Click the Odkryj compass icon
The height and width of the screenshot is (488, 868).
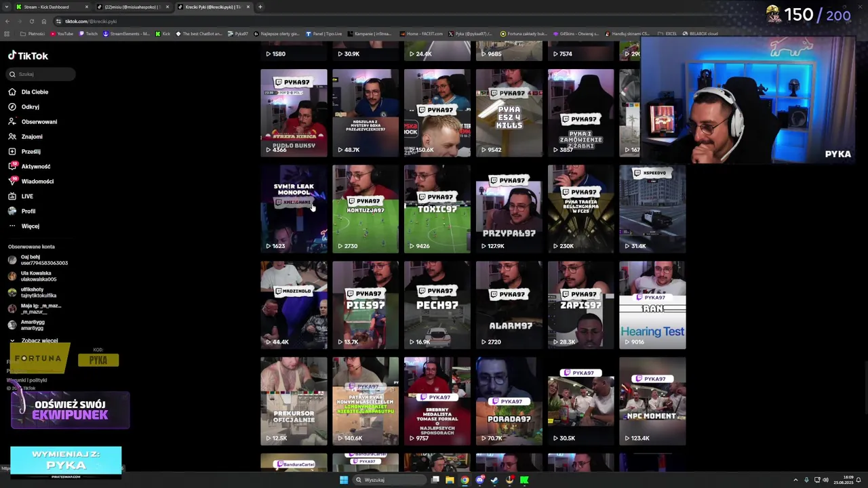(x=12, y=106)
